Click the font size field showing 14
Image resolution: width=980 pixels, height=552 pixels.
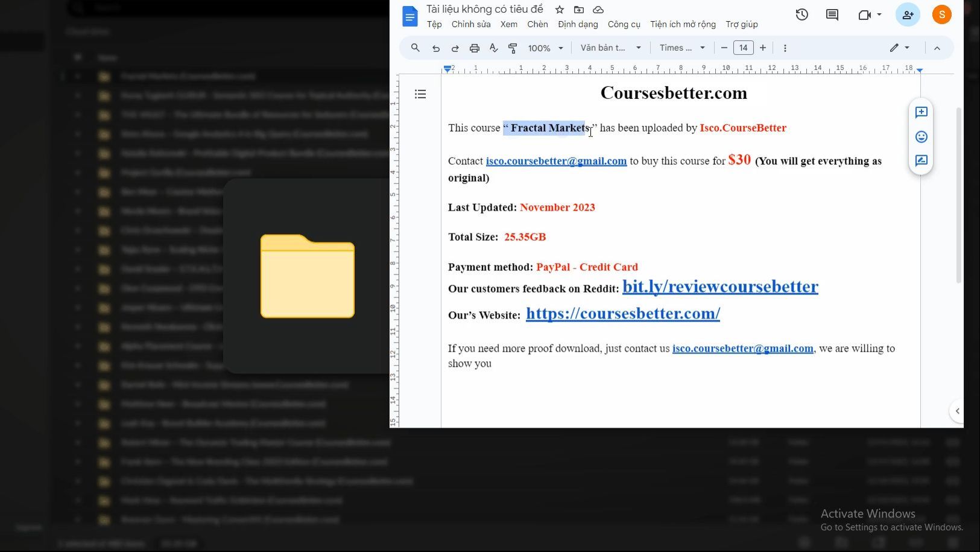744,48
